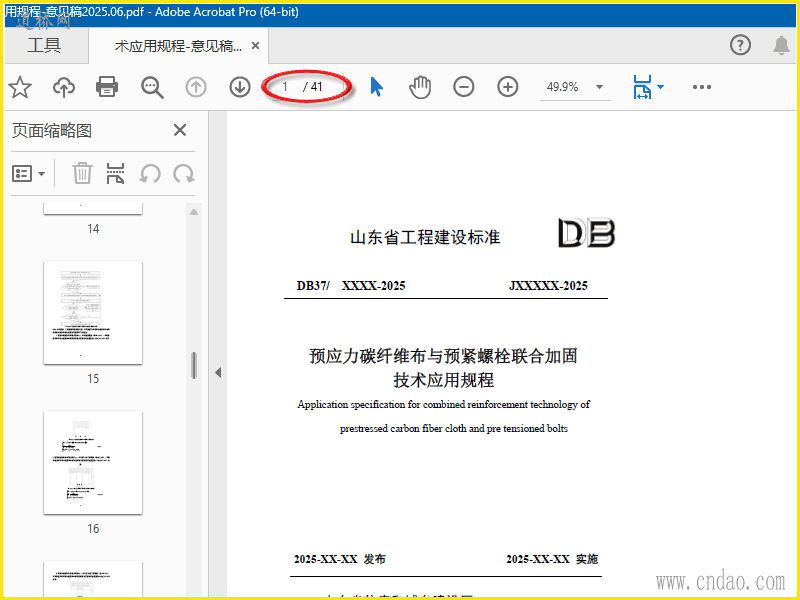Close the page thumbnails panel
Screen dimensions: 800x600
click(180, 130)
